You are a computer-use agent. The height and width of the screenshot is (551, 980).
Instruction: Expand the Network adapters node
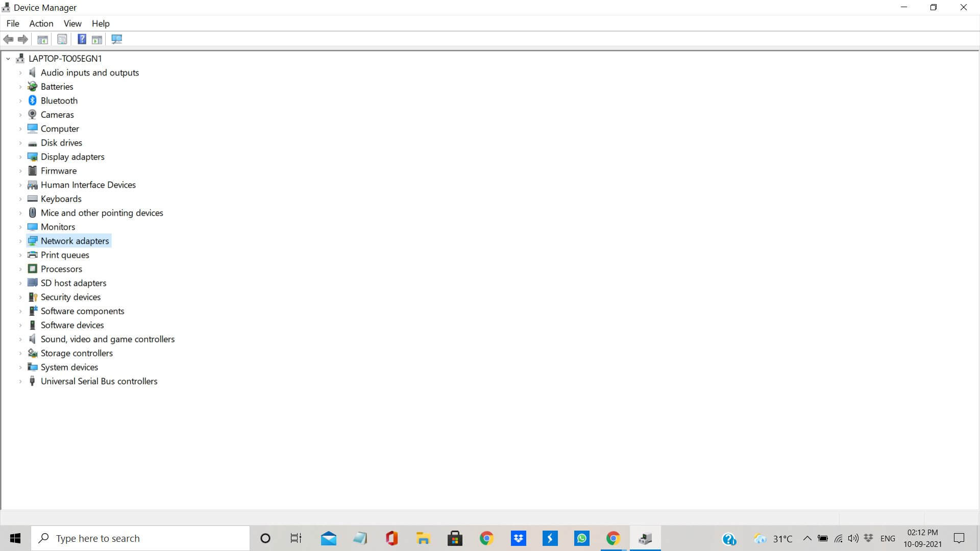20,241
